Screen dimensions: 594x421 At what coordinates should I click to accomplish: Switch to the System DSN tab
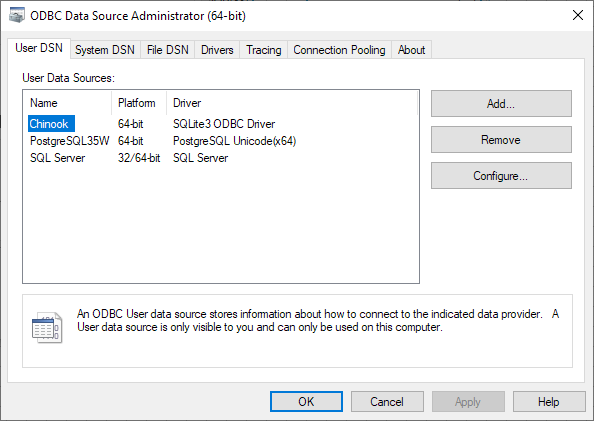pyautogui.click(x=105, y=50)
